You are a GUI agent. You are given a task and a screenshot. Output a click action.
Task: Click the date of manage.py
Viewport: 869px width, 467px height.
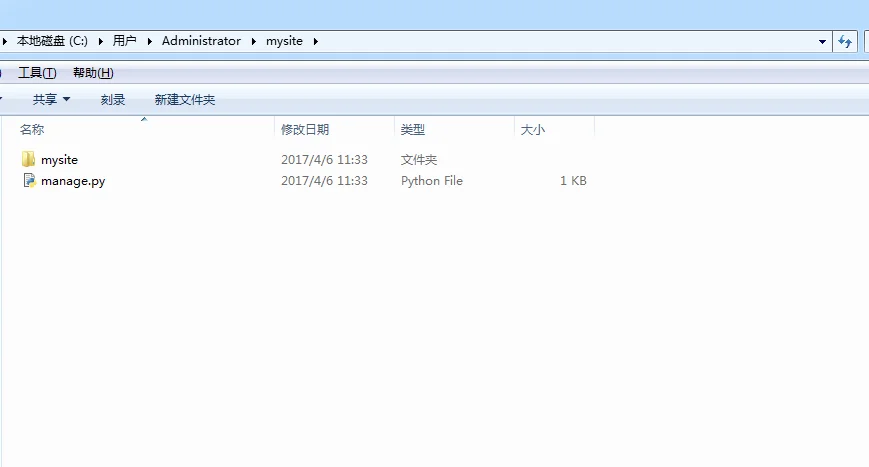324,181
